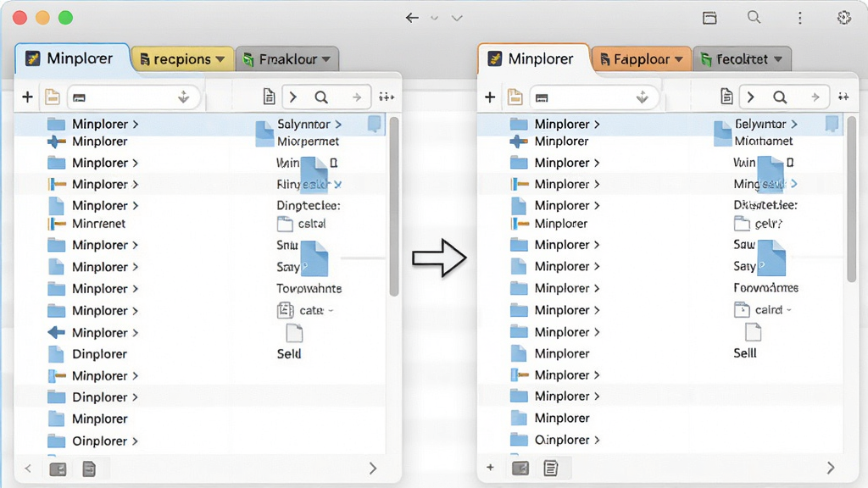868x488 pixels.
Task: Click the forward arrow in right pane footer
Action: tap(831, 468)
